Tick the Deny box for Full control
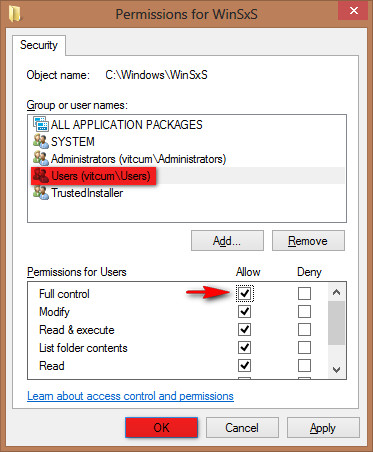Screen dimensions: 373x452 tap(304, 294)
